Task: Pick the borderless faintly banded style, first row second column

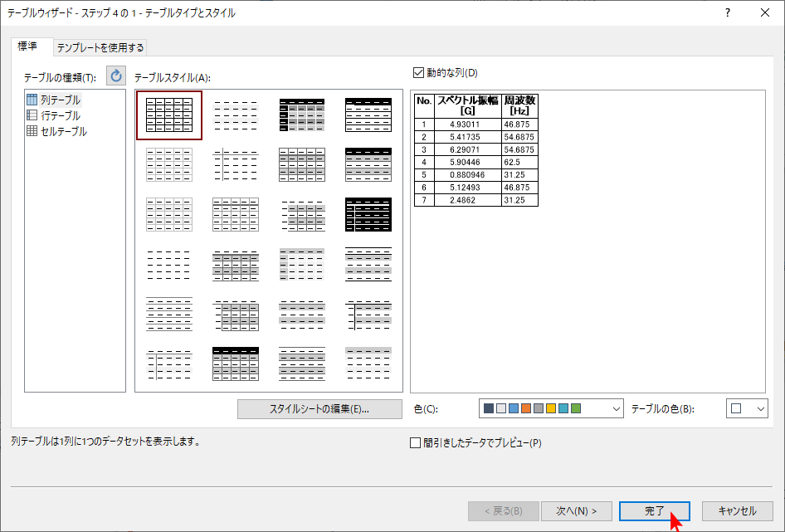Action: coord(236,115)
